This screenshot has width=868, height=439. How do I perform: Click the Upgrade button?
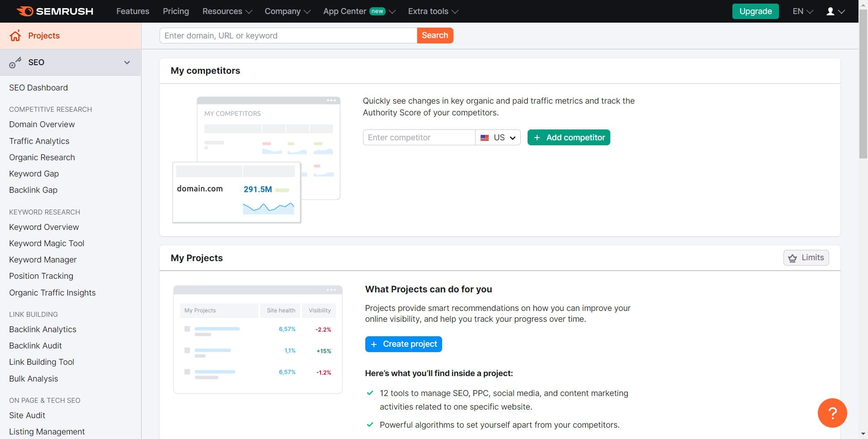tap(755, 11)
